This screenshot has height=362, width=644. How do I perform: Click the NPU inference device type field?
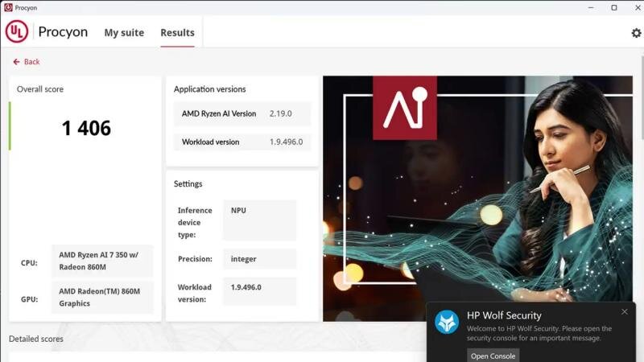point(259,220)
